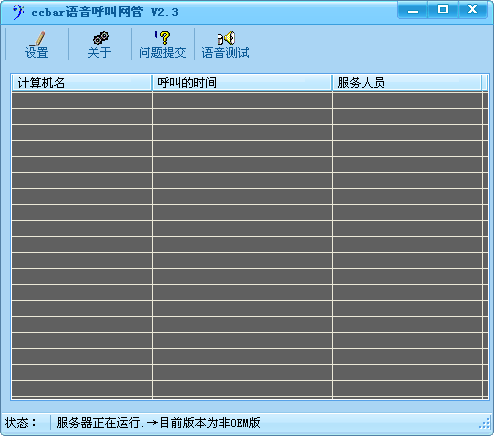Click the 语音测试 label in the toolbar
The height and width of the screenshot is (436, 494).
pyautogui.click(x=226, y=52)
